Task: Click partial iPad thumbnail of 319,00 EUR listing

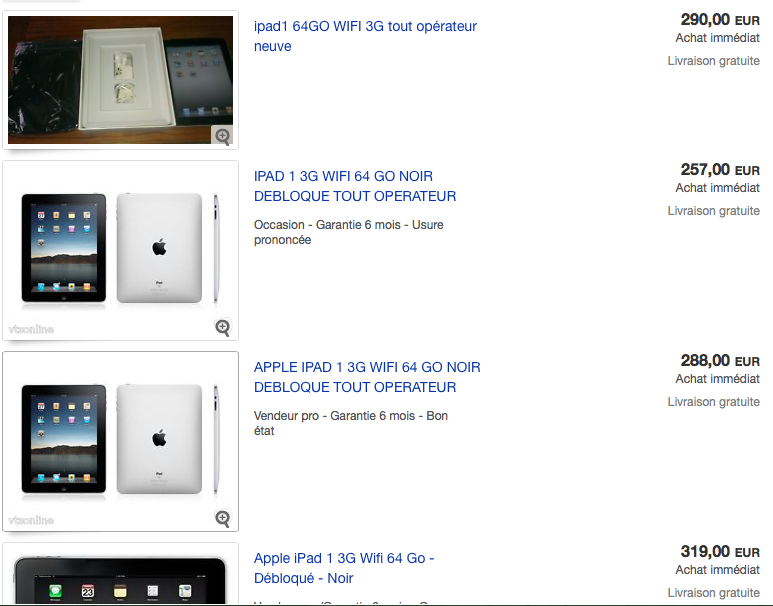Action: 120,574
